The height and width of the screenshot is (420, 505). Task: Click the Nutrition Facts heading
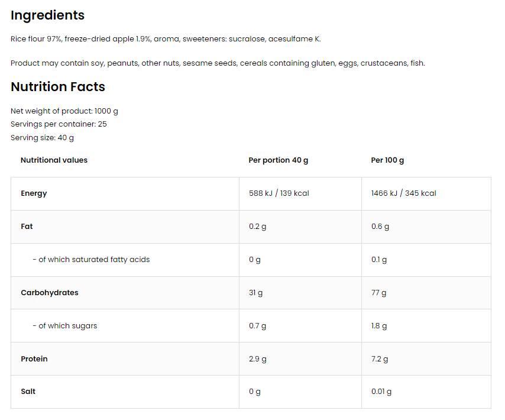point(58,87)
